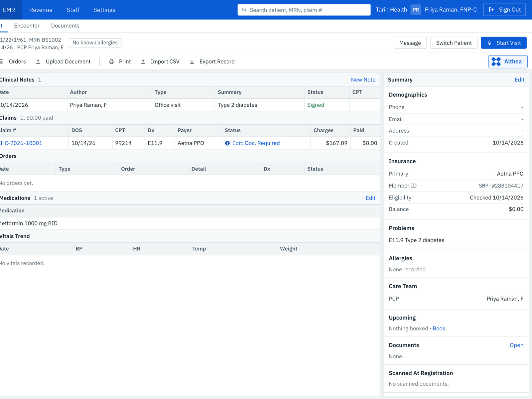This screenshot has width=532, height=399.
Task: Switch to the Documents tab
Action: point(65,26)
